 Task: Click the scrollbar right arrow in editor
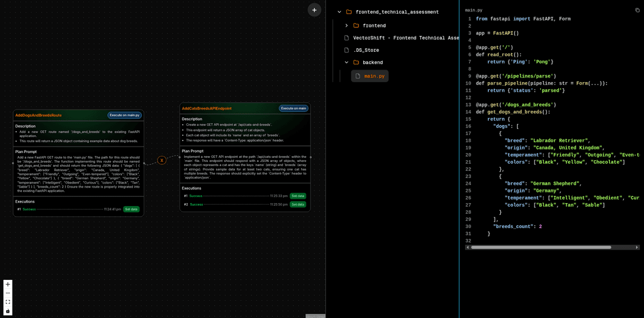(x=637, y=247)
